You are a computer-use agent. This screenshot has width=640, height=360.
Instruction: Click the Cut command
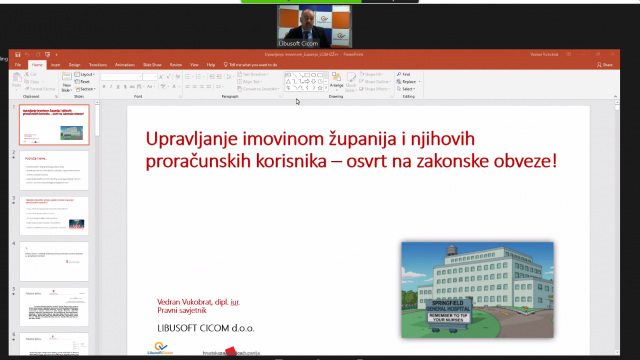pyautogui.click(x=31, y=74)
